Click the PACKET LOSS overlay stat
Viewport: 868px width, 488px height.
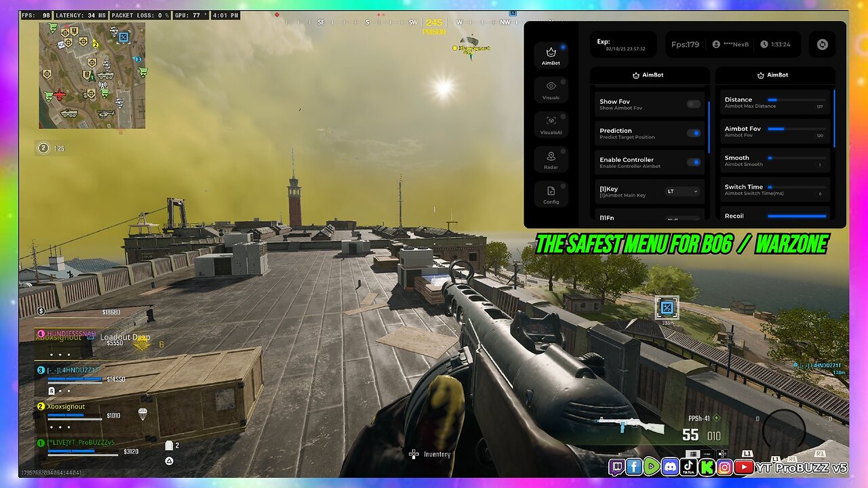[141, 15]
